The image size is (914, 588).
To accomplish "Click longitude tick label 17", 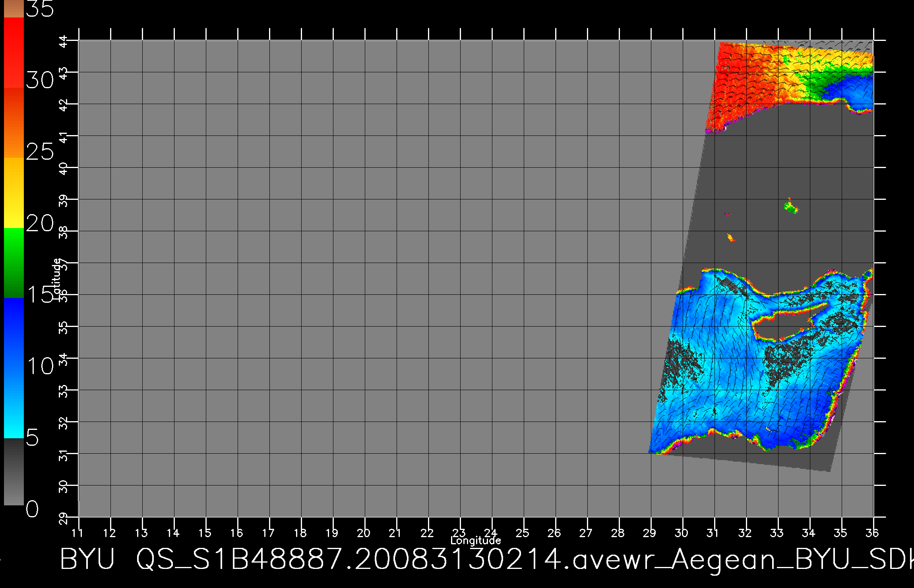I will [268, 533].
